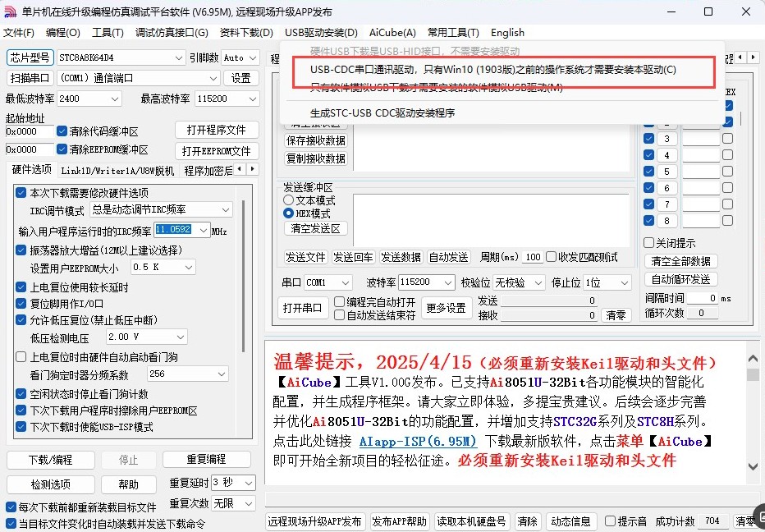Toggle 允许低压复位(禁止低压中断) checkbox
The height and width of the screenshot is (532, 765).
[21, 320]
